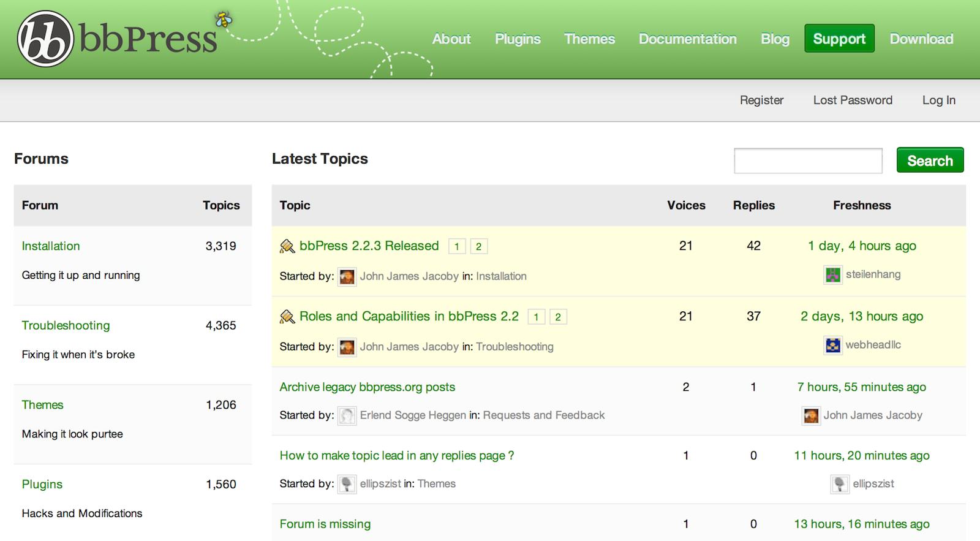Click the Replies value 37

[x=753, y=317]
